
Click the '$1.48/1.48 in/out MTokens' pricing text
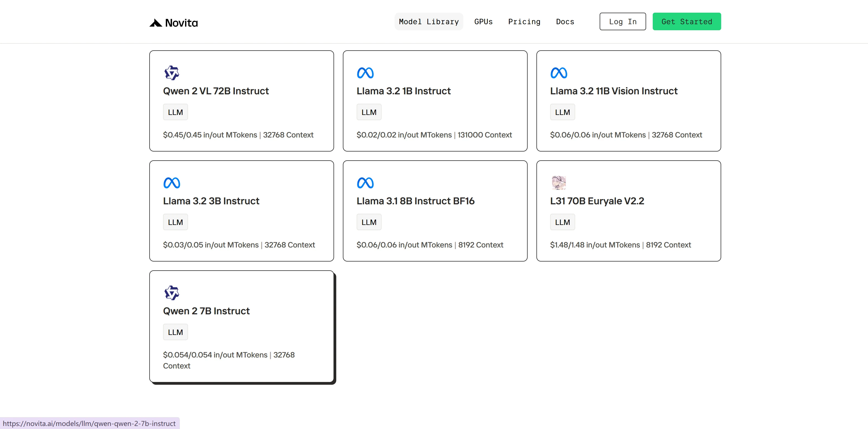[595, 245]
